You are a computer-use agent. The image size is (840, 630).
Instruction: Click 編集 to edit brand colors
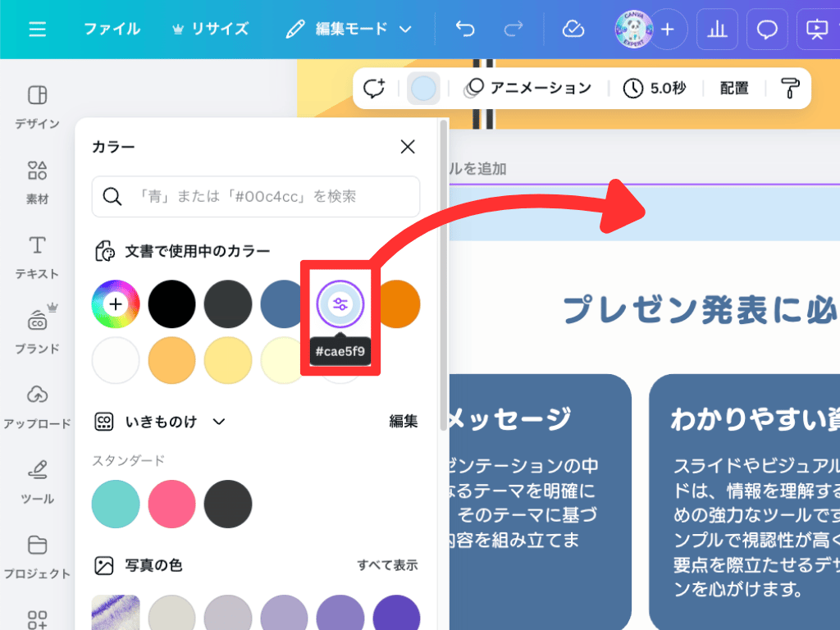pos(404,422)
